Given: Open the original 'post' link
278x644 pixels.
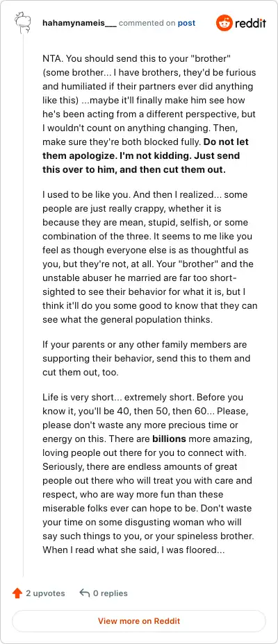Looking at the screenshot, I should point(186,23).
